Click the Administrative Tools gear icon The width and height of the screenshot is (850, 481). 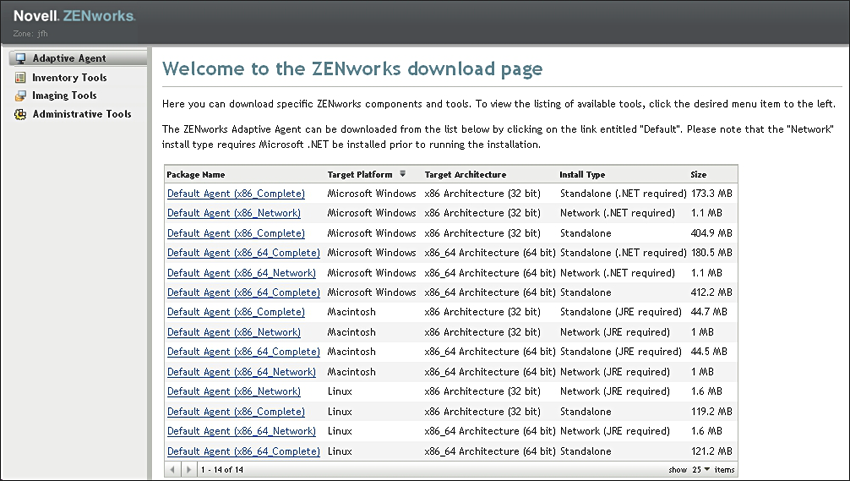pyautogui.click(x=20, y=114)
